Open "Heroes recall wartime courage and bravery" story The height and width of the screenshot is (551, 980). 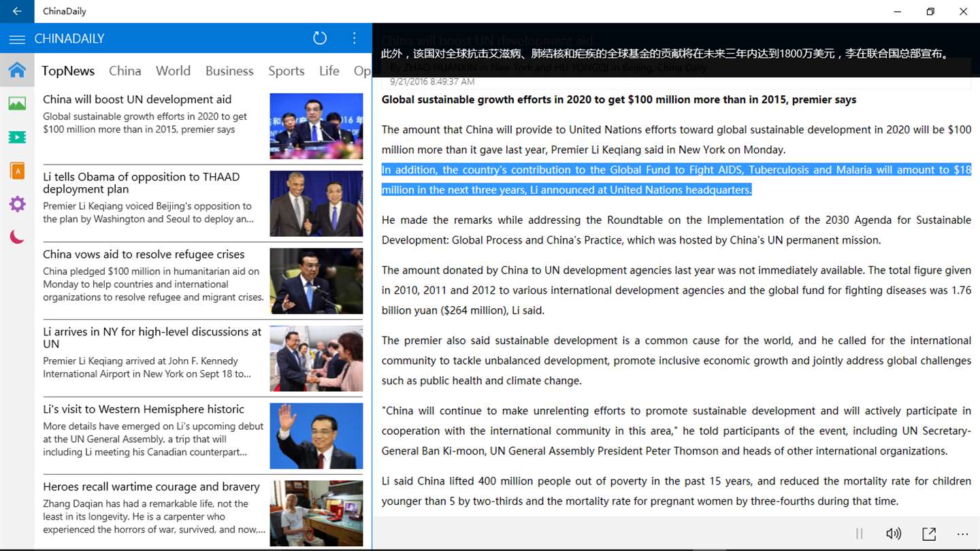pos(151,487)
